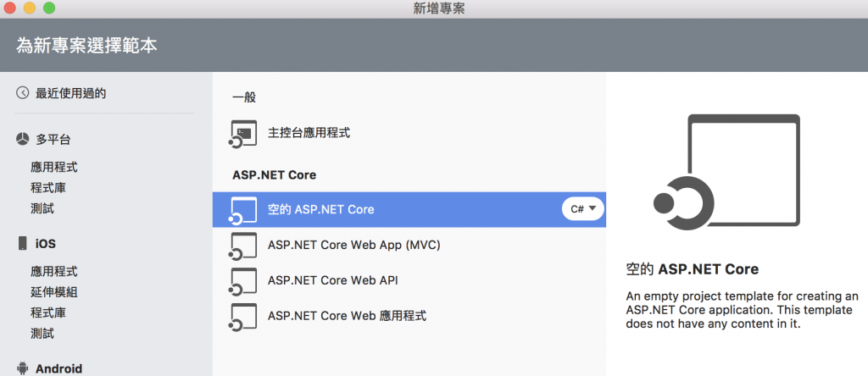Click the clock icon beside 最近使用過的
The image size is (868, 376).
point(22,93)
